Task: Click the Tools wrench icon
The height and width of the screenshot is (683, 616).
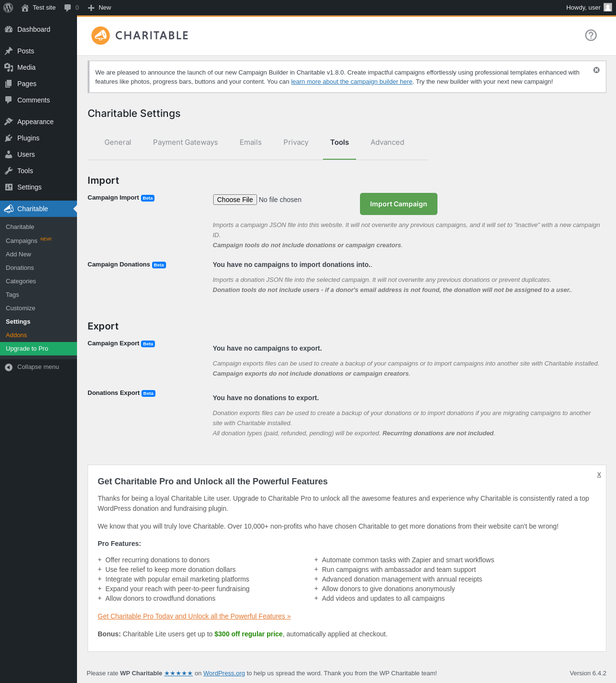Action: [x=9, y=171]
